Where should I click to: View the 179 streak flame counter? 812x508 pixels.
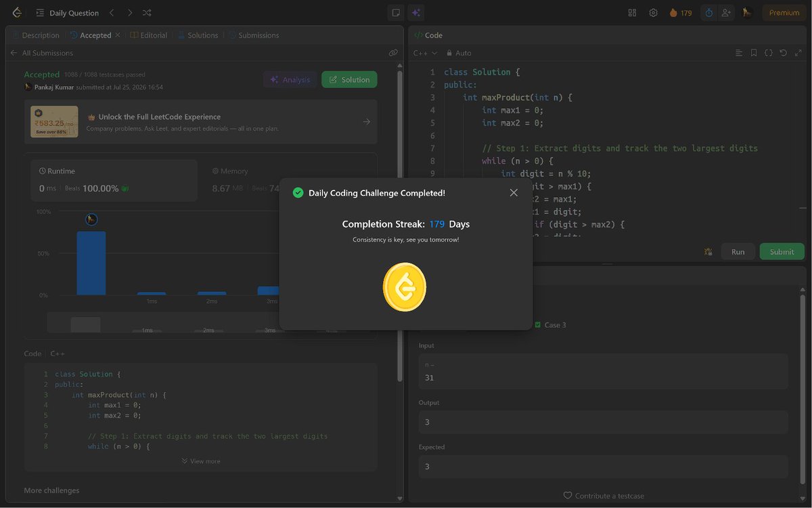(x=681, y=13)
